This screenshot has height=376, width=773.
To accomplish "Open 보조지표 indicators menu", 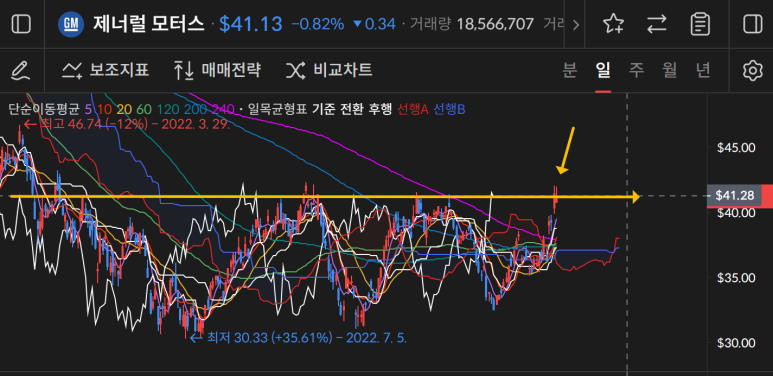I will click(x=105, y=70).
